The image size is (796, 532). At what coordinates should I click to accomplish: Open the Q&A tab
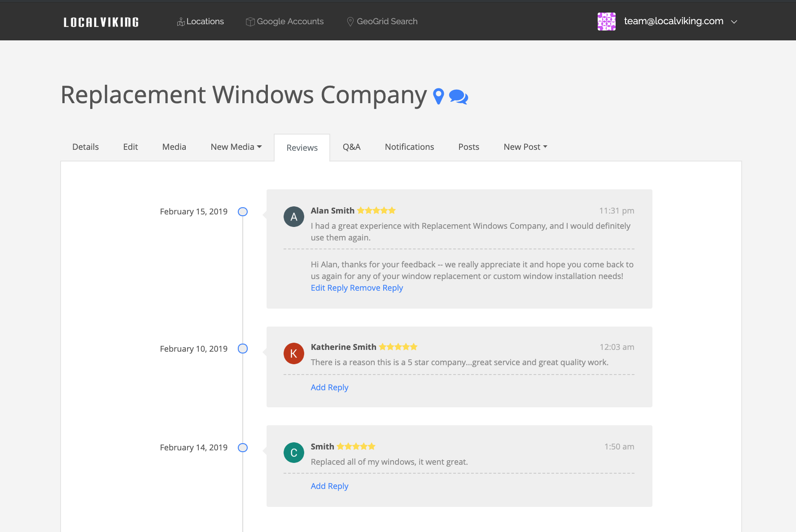352,147
